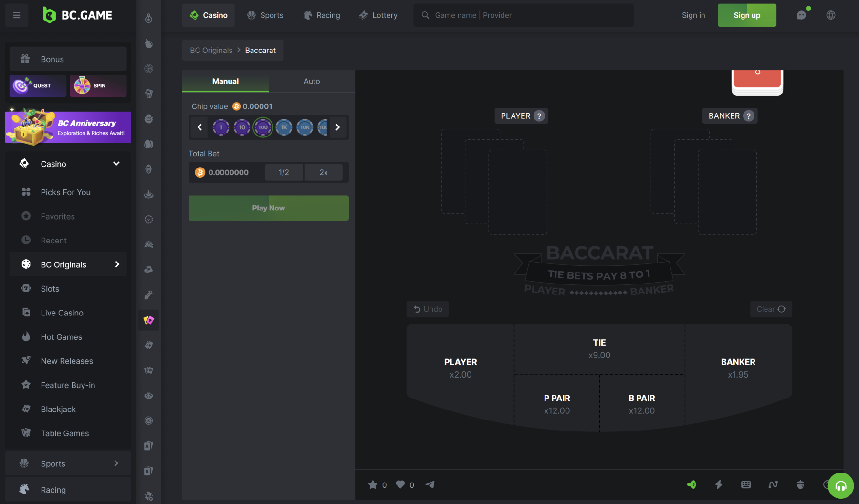Open Blackjack in sidebar
This screenshot has width=859, height=504.
coord(68,409)
